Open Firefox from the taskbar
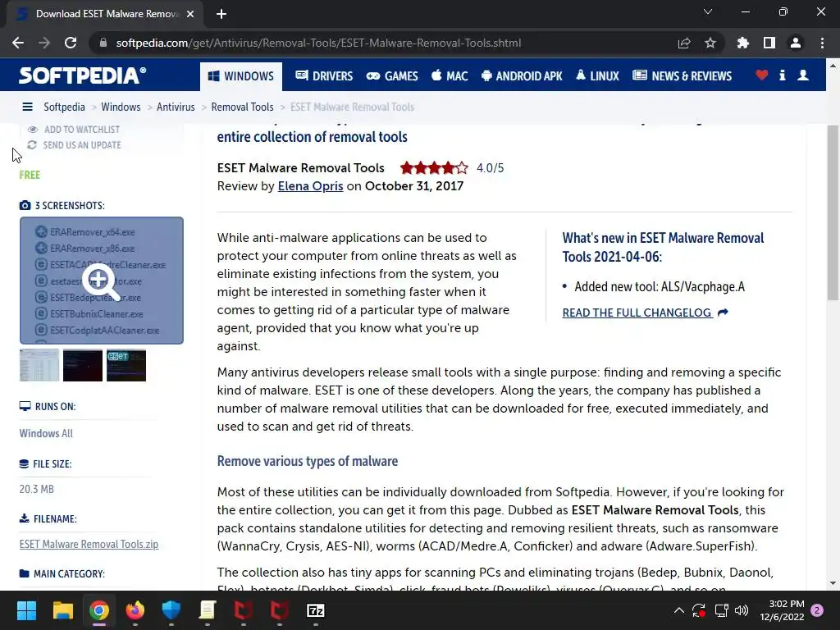 pyautogui.click(x=135, y=610)
